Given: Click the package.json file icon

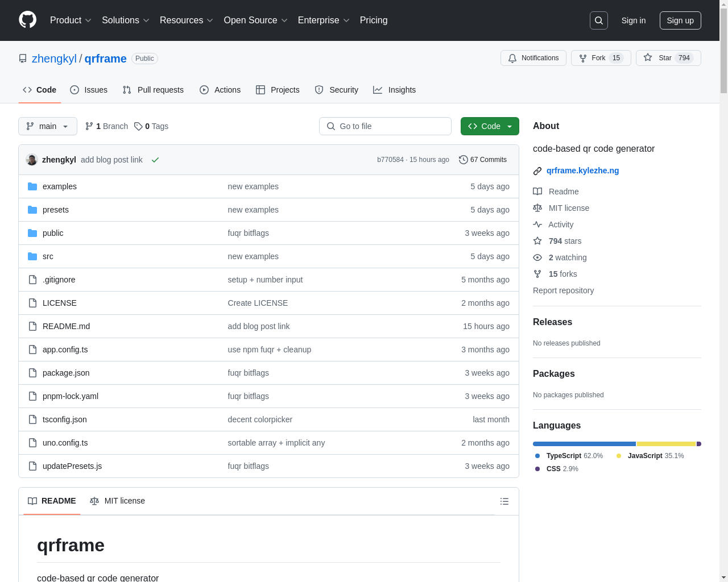Looking at the screenshot, I should pos(32,373).
